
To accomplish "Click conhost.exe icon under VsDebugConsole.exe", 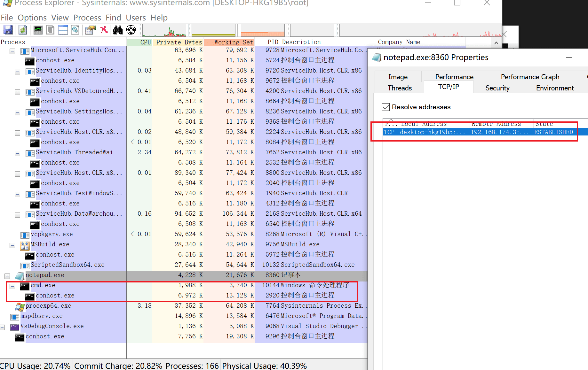I will point(20,337).
